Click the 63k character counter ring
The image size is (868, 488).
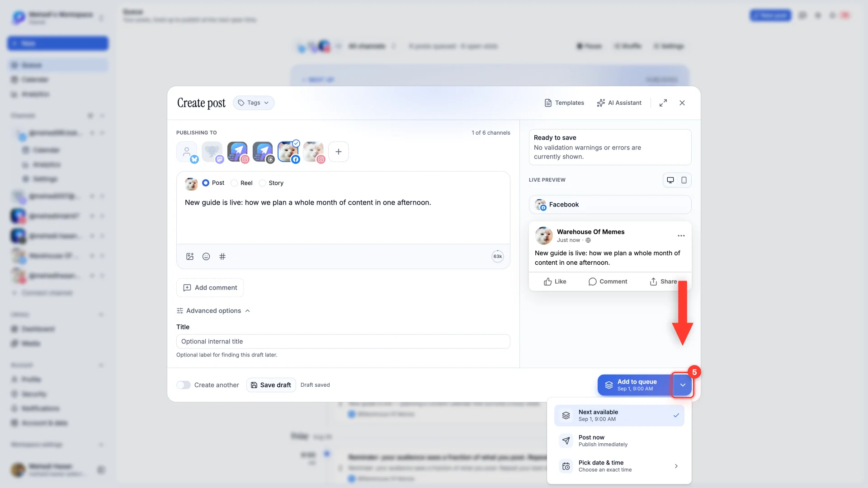click(497, 256)
